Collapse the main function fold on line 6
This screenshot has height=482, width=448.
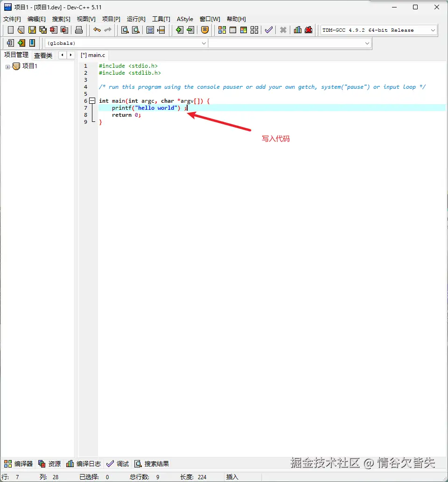92,100
